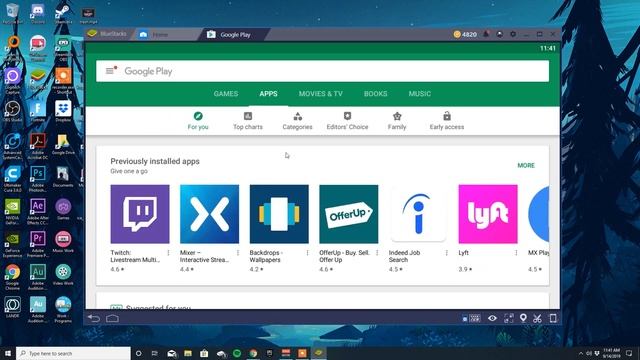Viewport: 640px width, 360px height.
Task: Open Spotify from the taskbar
Action: (x=237, y=353)
